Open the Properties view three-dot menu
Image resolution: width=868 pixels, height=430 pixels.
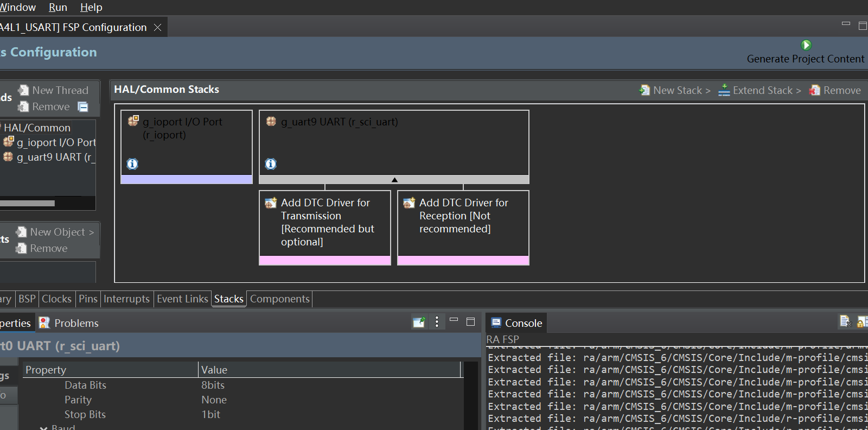(x=437, y=322)
